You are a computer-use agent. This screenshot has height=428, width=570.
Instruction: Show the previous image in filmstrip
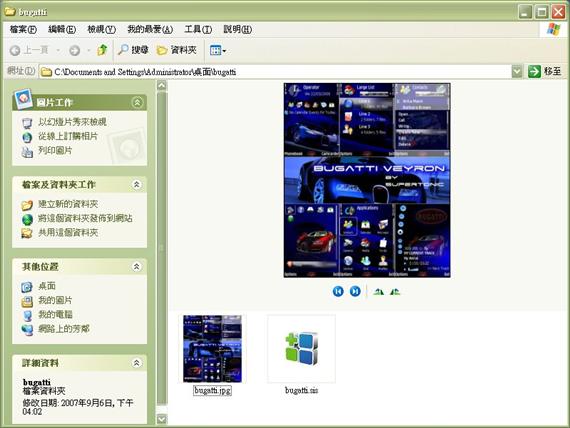click(338, 291)
